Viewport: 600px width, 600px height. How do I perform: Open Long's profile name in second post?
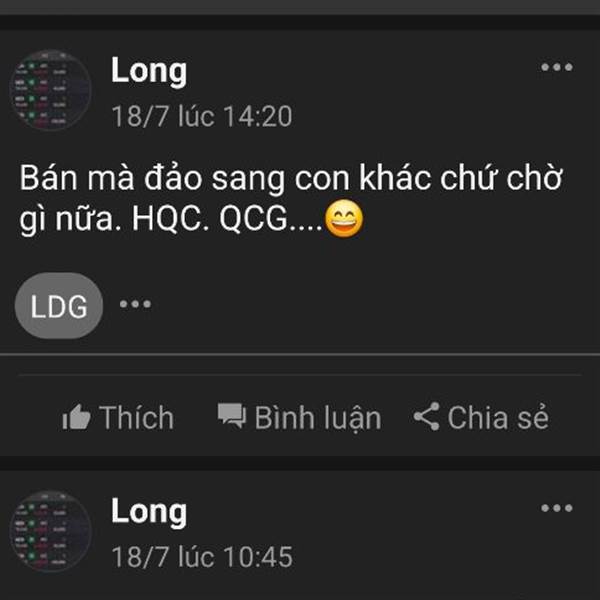point(149,512)
